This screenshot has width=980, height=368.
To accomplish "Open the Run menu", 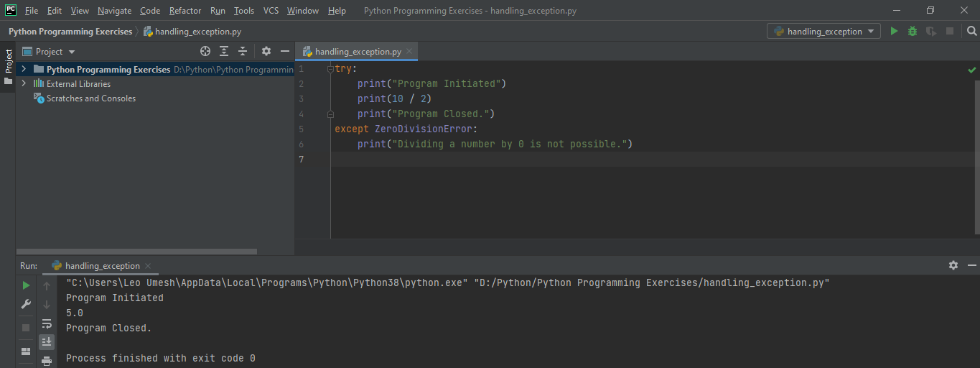I will (218, 11).
